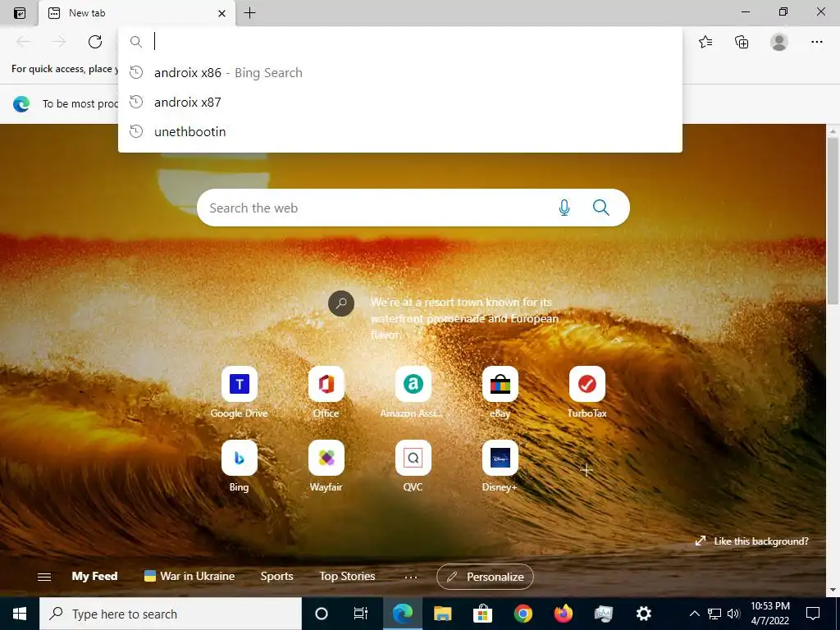Start voice search with microphone icon
This screenshot has width=840, height=630.
point(564,208)
